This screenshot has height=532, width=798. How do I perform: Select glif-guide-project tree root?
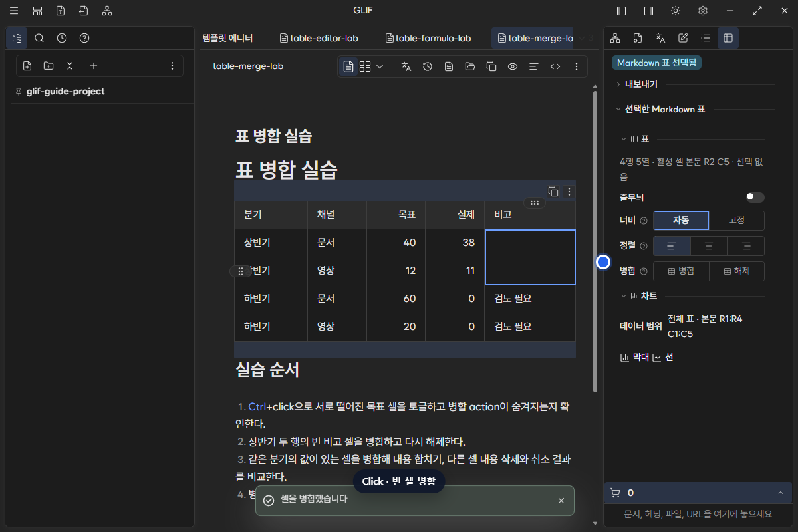pos(65,91)
